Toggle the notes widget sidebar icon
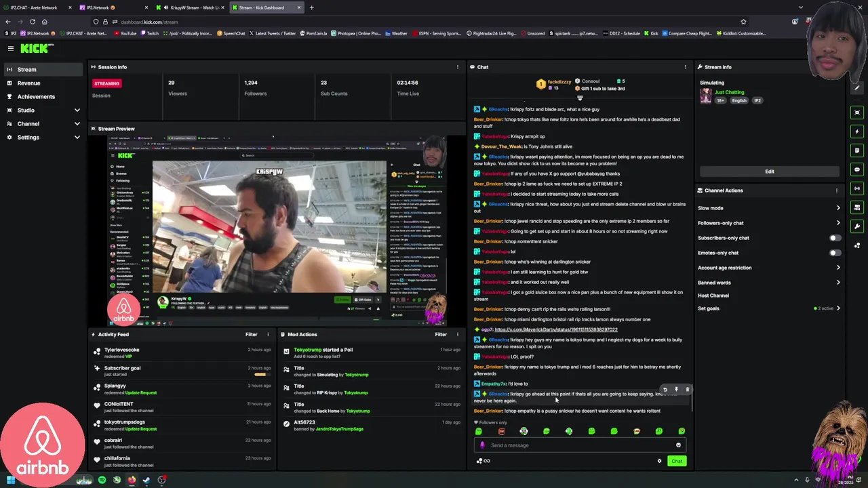The height and width of the screenshot is (488, 868). [857, 150]
